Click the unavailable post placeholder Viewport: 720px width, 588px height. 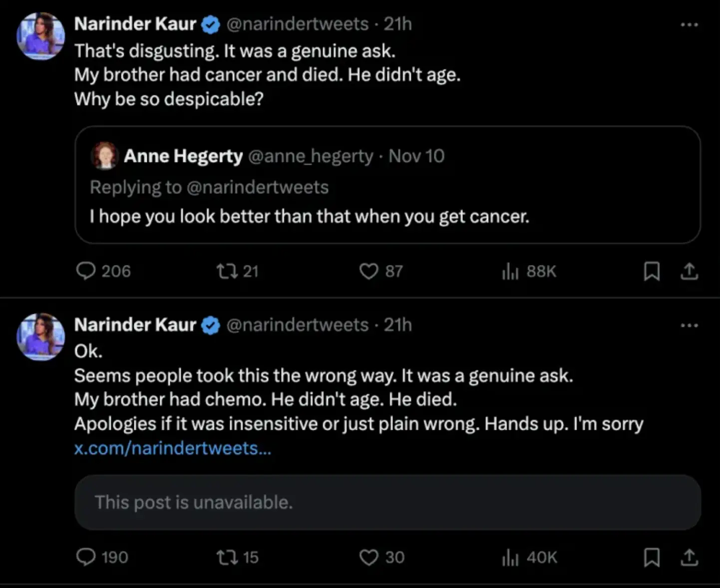pos(387,502)
